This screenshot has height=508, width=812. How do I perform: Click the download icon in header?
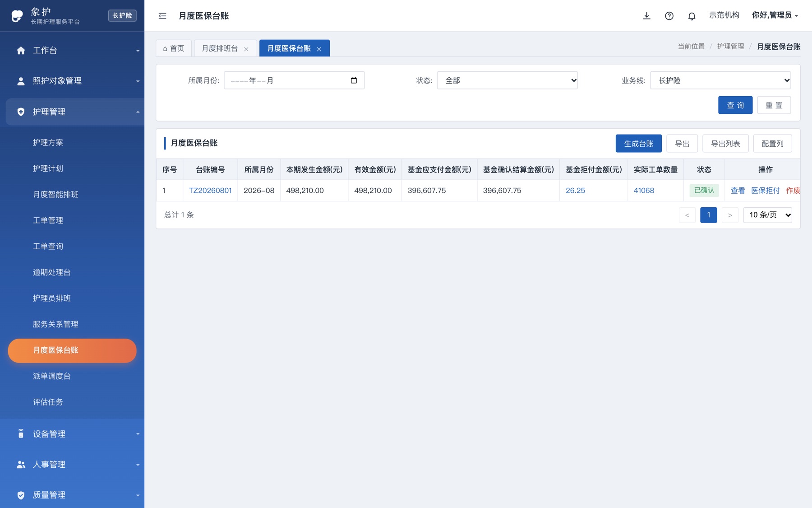coord(646,16)
